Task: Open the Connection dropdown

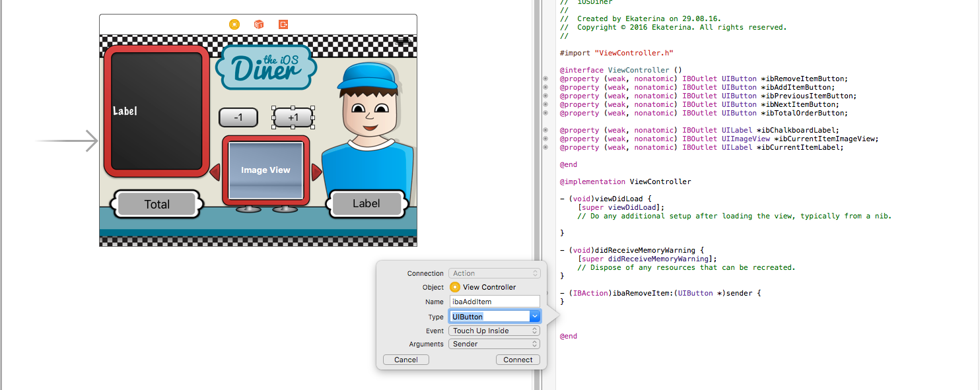Action: coord(495,273)
